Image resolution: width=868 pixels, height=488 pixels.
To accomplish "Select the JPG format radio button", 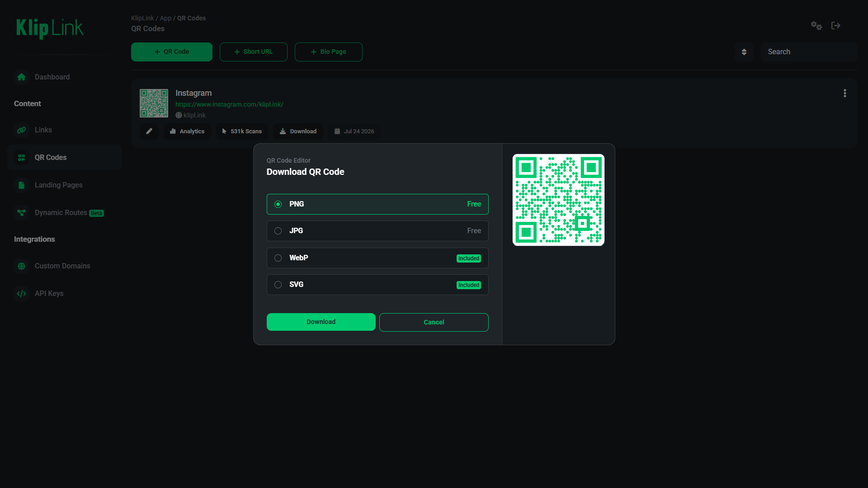I will pos(278,231).
